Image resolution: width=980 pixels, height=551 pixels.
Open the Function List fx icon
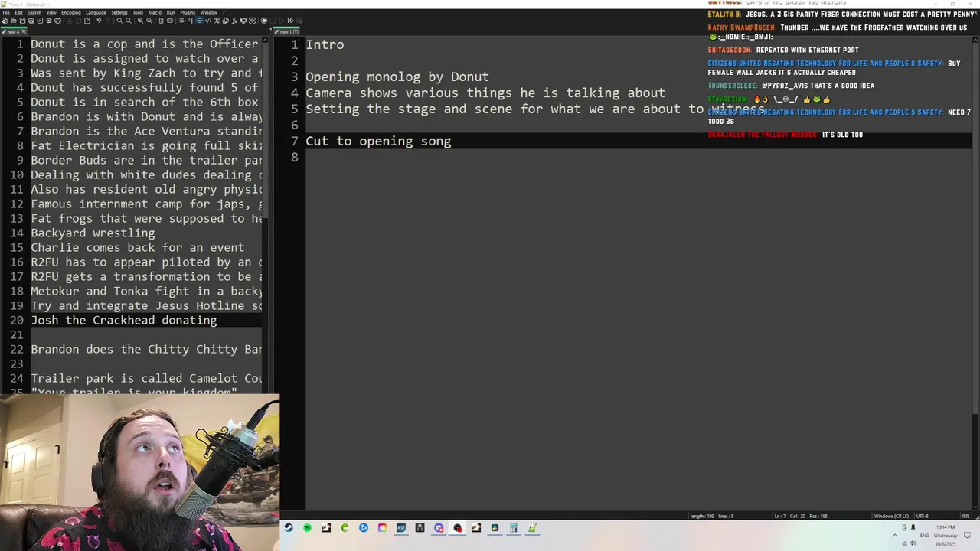(x=234, y=21)
